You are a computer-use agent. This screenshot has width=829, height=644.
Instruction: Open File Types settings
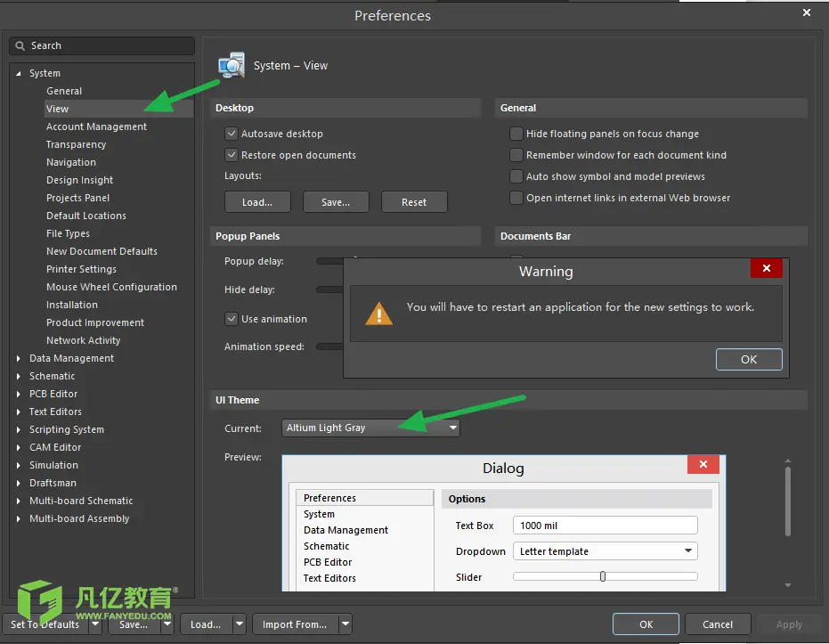click(68, 233)
